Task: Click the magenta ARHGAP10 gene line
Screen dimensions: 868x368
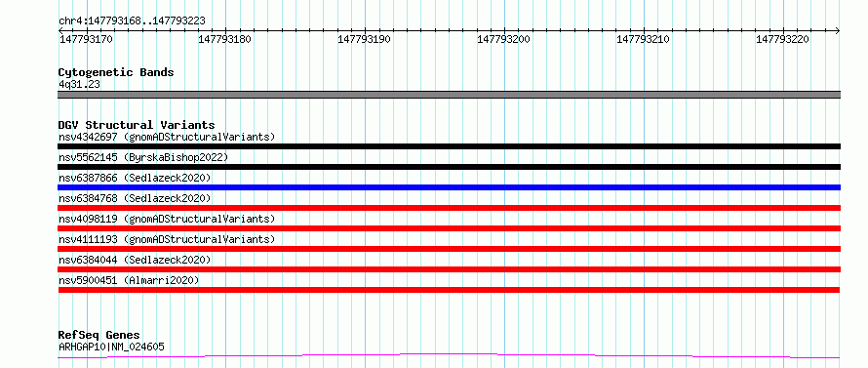Action: 449,356
